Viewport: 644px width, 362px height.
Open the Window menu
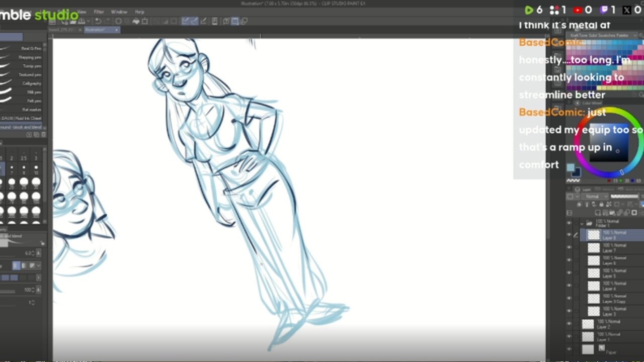coord(119,12)
